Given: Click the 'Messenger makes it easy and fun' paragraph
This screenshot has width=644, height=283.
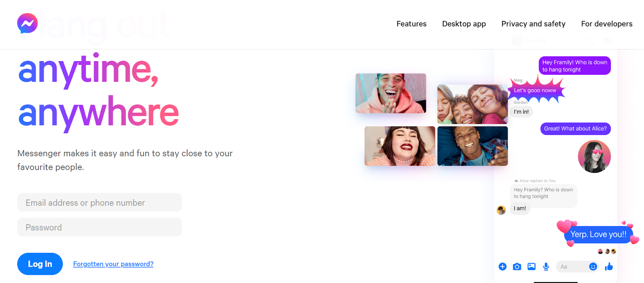Looking at the screenshot, I should [x=125, y=160].
